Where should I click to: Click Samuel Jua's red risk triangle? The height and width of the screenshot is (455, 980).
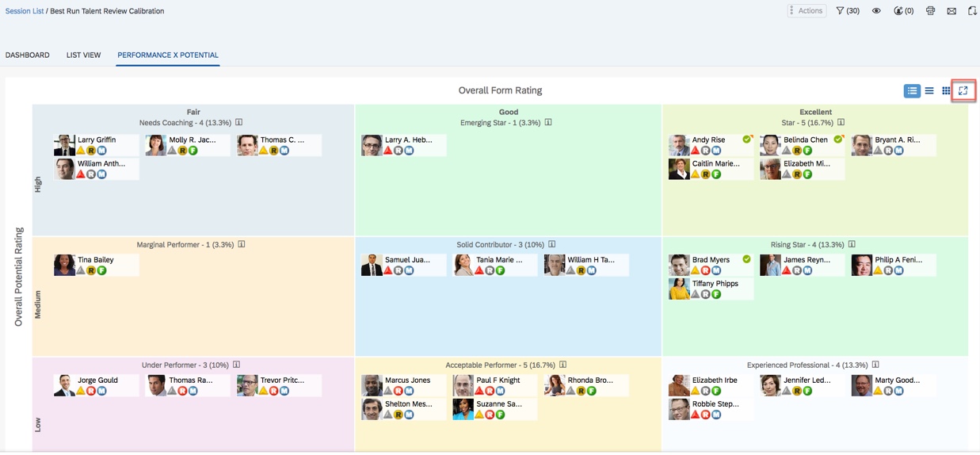click(x=388, y=271)
